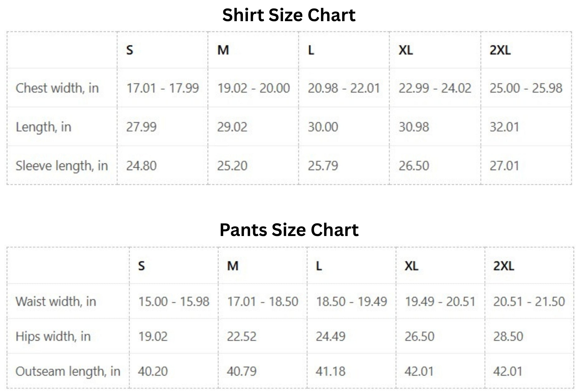Select the 2XL column header in shirt chart

click(x=500, y=50)
